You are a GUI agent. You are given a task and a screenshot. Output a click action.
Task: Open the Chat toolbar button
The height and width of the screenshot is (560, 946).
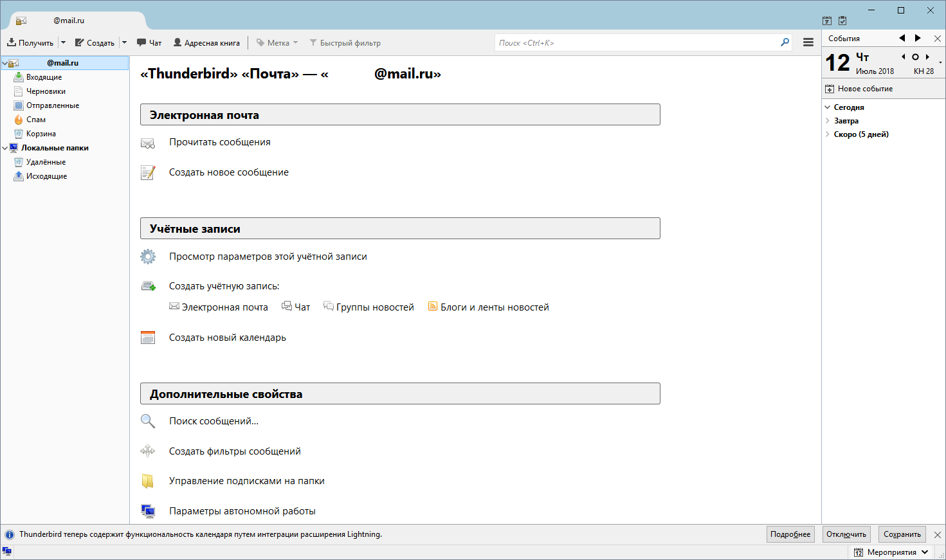pos(149,43)
